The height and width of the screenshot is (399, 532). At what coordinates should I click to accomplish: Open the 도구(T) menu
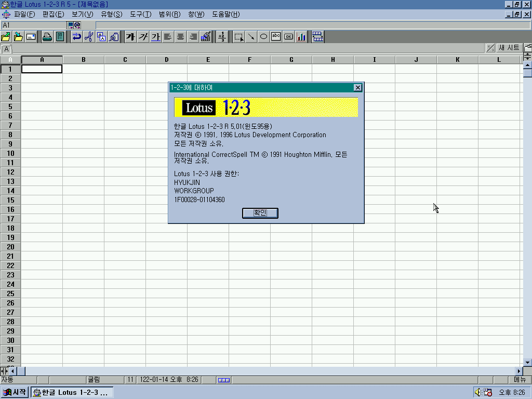tap(140, 14)
